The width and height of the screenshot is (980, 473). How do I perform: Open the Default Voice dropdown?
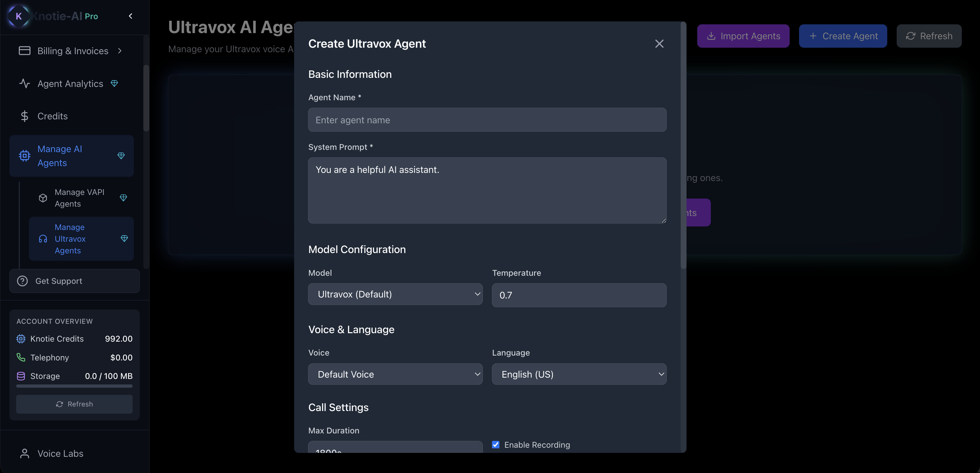395,374
